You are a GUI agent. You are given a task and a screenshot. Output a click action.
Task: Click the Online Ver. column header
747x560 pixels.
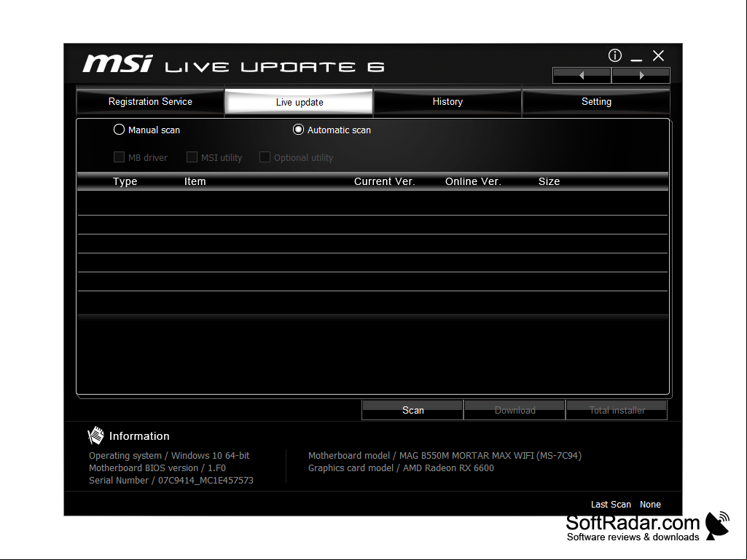(x=473, y=181)
